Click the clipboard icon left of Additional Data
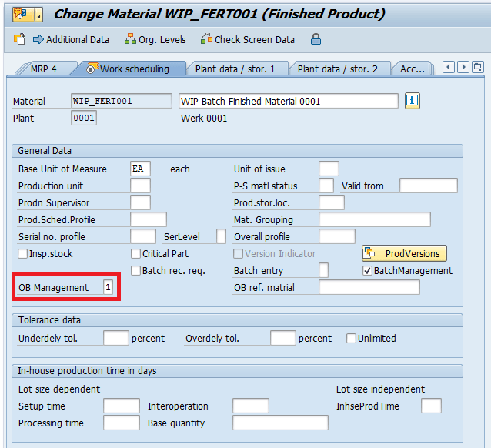The image size is (491, 448). pyautogui.click(x=18, y=39)
